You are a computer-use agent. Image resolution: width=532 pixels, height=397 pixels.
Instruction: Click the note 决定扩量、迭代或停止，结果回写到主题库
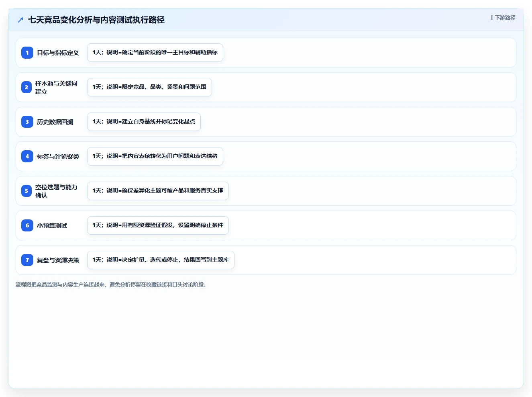(161, 260)
